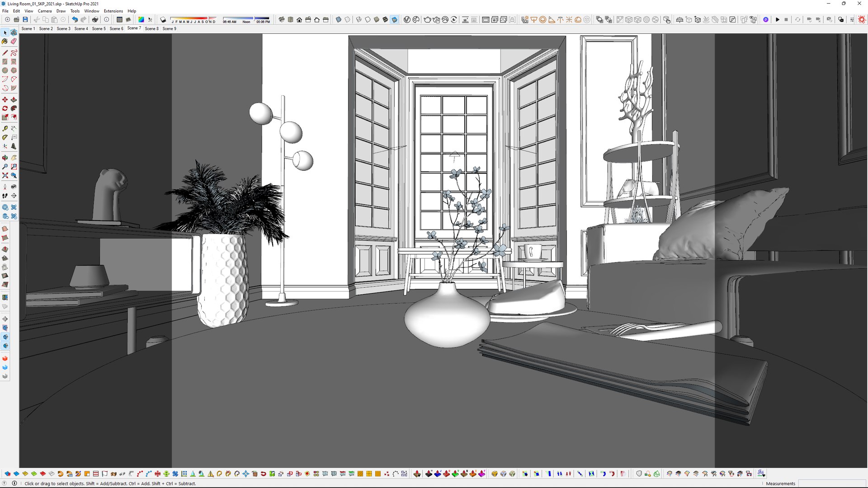
Task: Toggle Wireframe face style
Action: coord(359,19)
